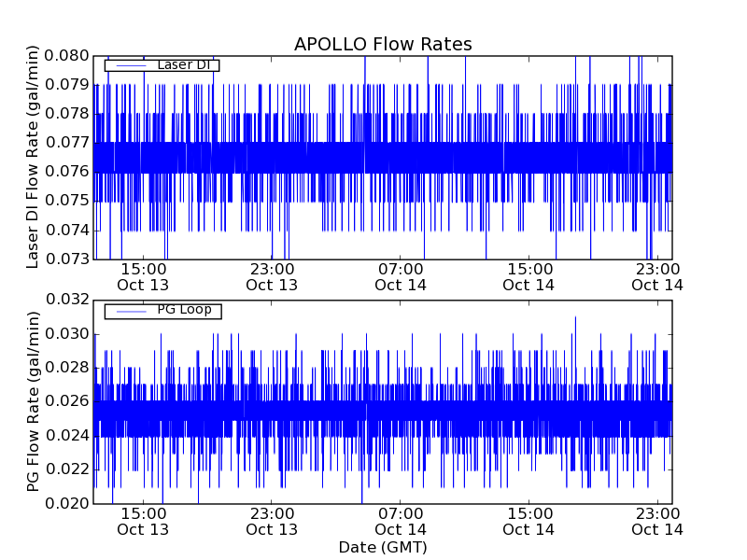
Task: Click the blue line sample in PG Loop legend
Action: point(131,312)
